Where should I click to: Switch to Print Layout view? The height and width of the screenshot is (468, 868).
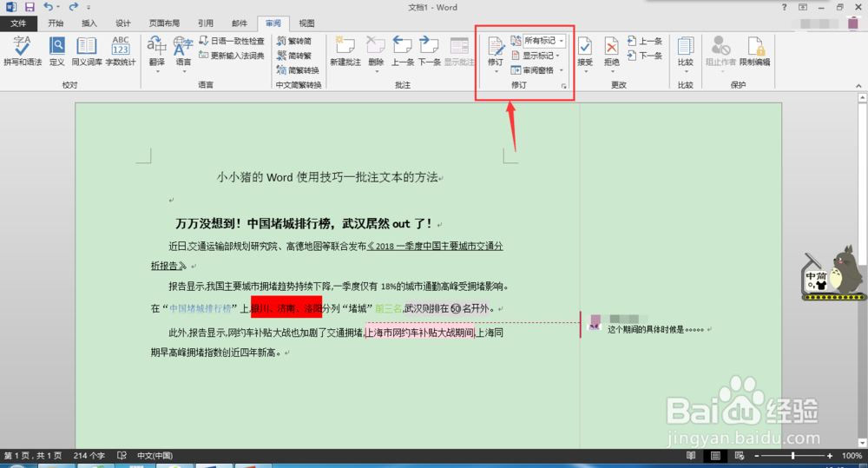click(x=715, y=455)
